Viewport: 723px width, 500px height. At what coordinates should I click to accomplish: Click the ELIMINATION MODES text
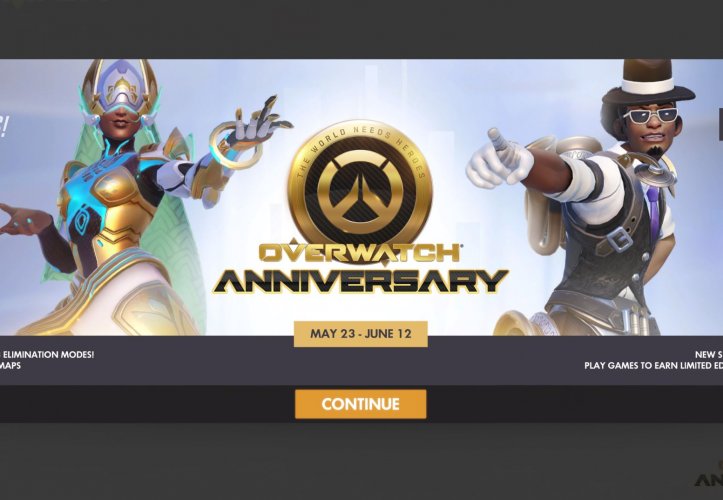coord(48,355)
